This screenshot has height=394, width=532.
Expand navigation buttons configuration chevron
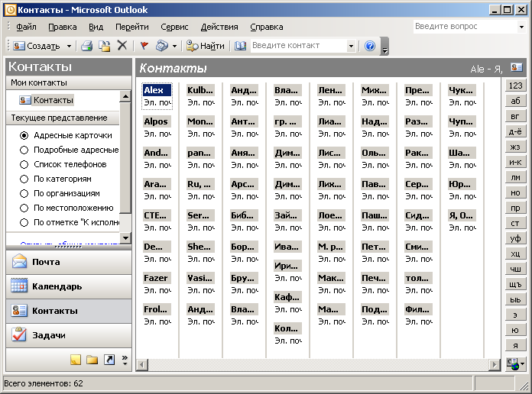125,360
